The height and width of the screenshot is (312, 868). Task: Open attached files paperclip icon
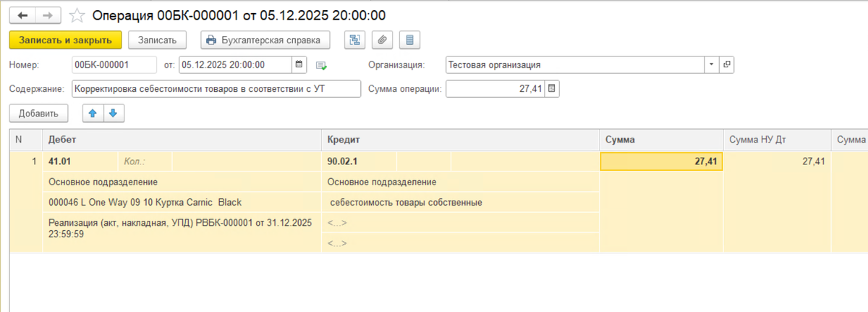pyautogui.click(x=382, y=40)
